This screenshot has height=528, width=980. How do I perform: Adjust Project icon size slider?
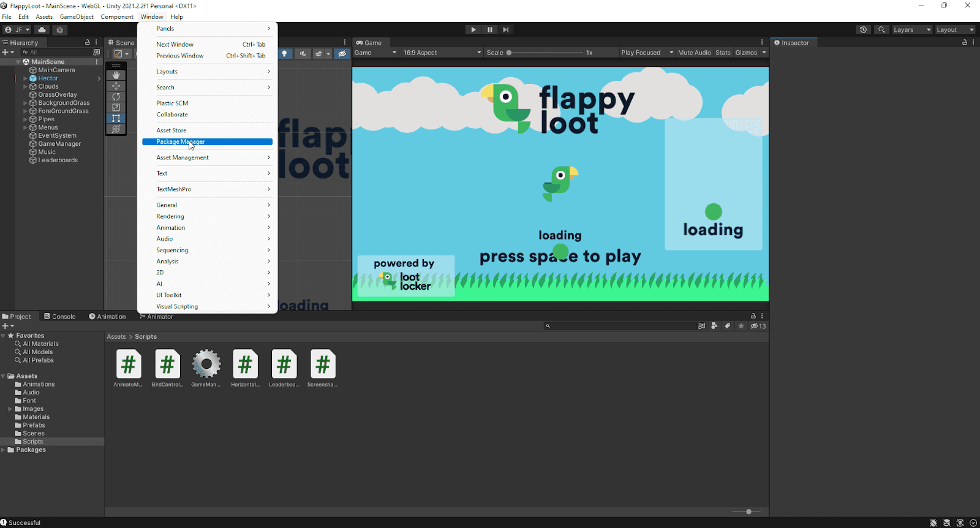[x=746, y=511]
